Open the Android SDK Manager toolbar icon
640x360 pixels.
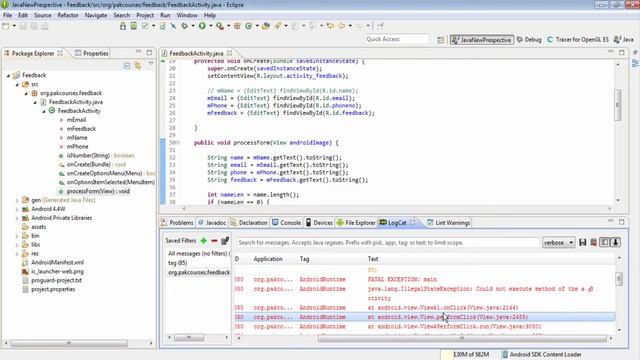[x=123, y=26]
